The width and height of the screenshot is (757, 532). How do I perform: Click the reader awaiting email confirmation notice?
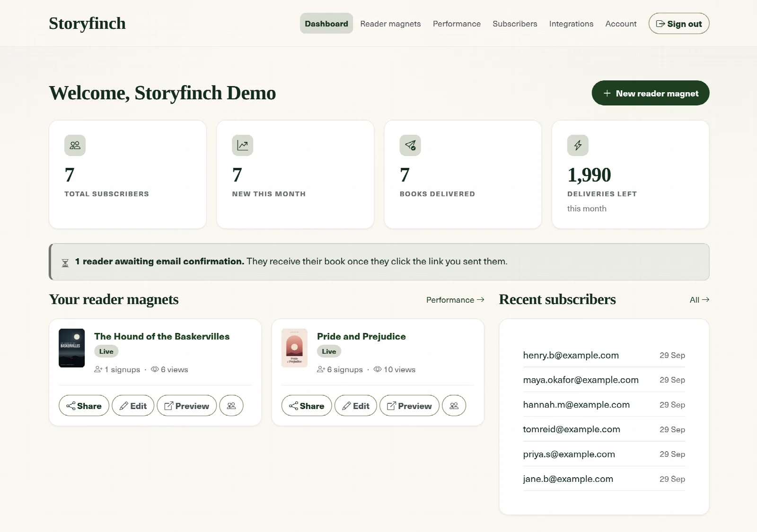pos(379,262)
